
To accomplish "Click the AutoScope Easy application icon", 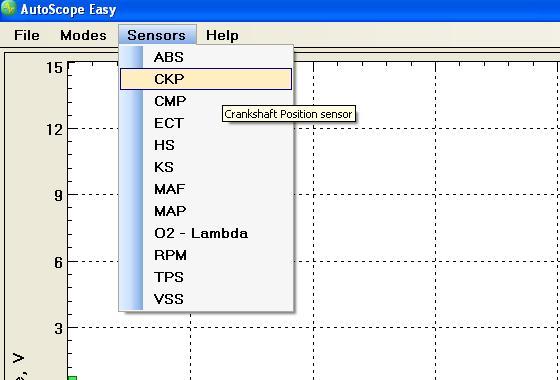I will tap(9, 8).
